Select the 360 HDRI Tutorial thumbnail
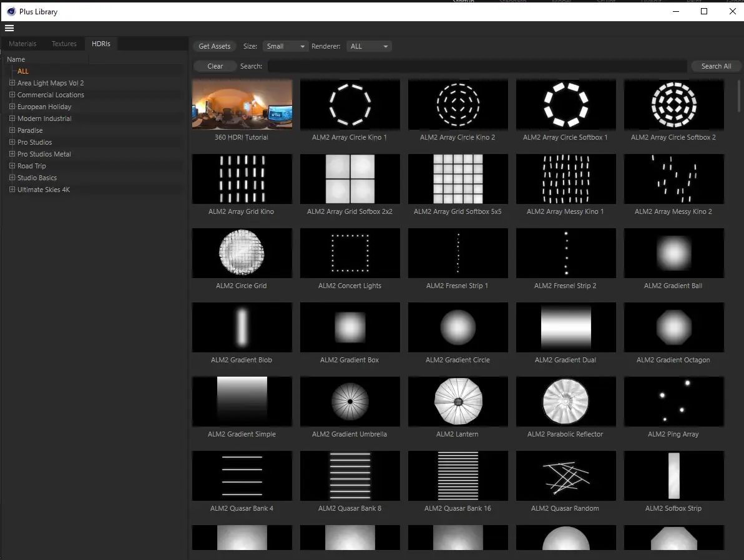Screen dimensions: 744x560 click(x=242, y=104)
